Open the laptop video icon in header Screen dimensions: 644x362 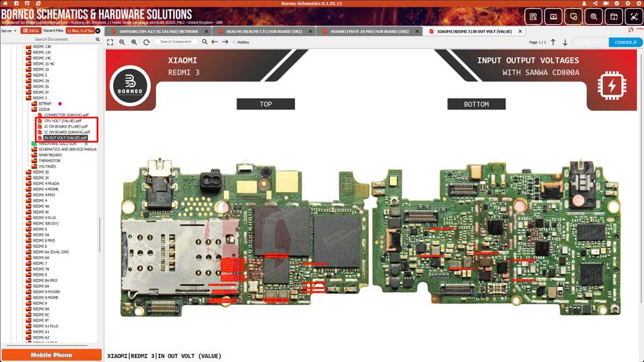tap(553, 17)
